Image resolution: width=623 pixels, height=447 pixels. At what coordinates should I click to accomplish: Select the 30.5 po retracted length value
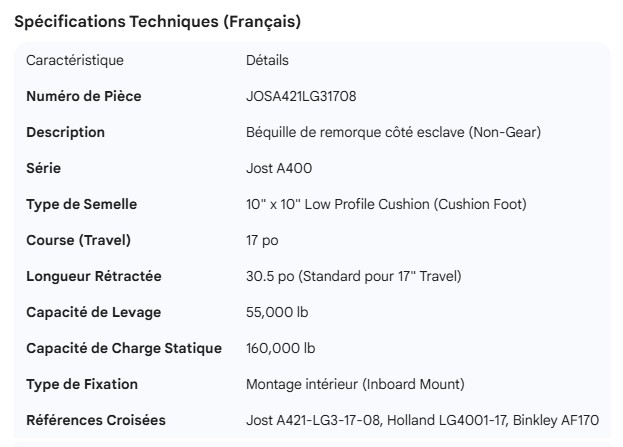point(354,276)
